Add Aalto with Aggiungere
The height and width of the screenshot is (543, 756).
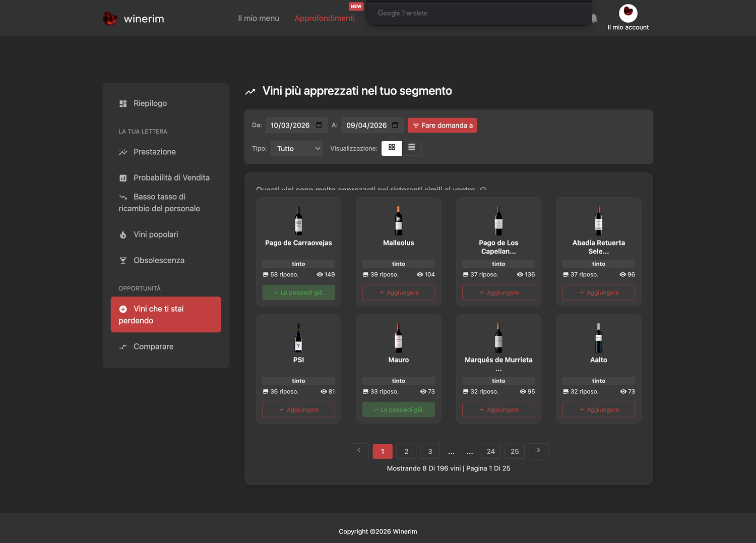[599, 409]
